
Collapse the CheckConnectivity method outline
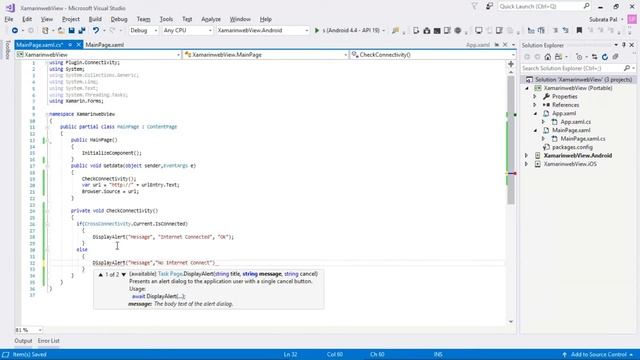(x=47, y=211)
